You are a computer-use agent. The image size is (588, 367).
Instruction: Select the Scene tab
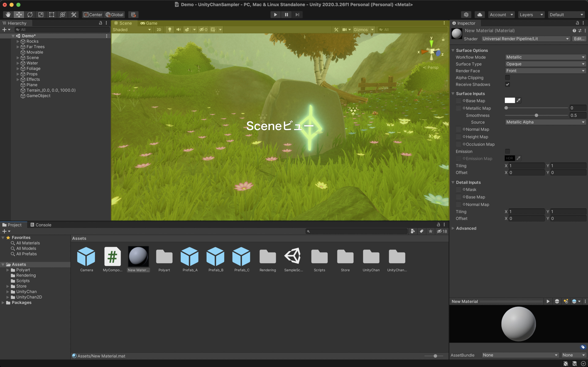[123, 23]
